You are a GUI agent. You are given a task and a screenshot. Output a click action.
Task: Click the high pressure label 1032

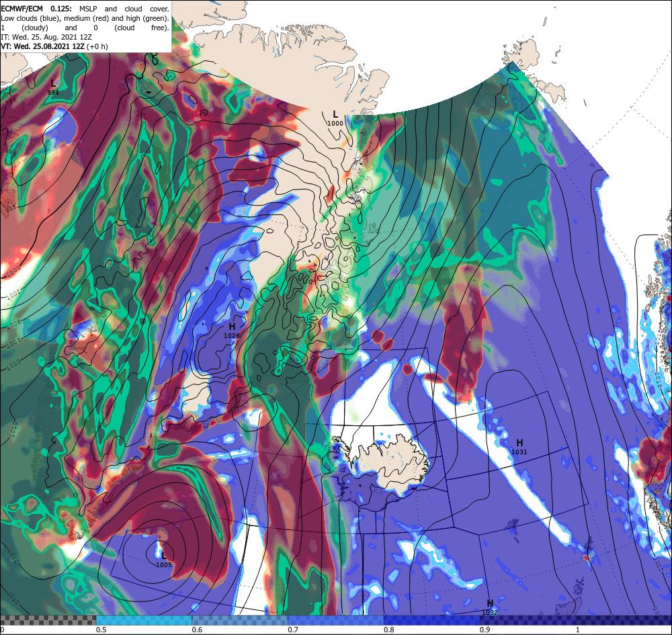[490, 608]
